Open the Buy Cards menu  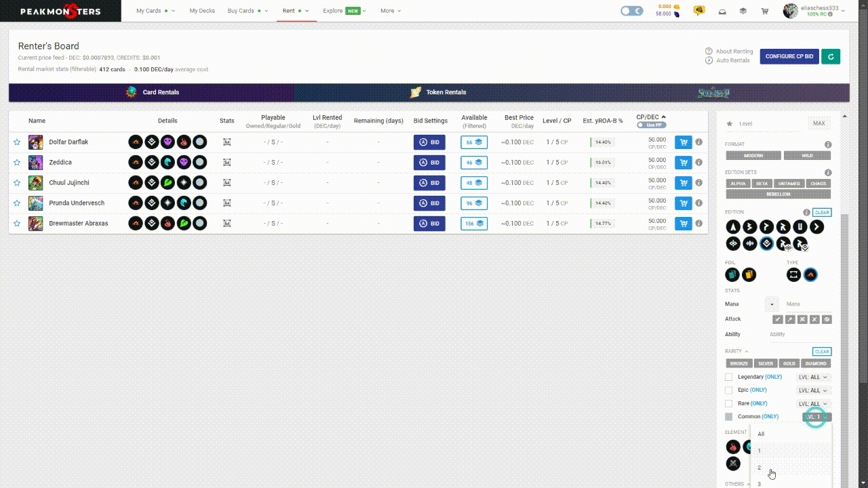(x=248, y=11)
